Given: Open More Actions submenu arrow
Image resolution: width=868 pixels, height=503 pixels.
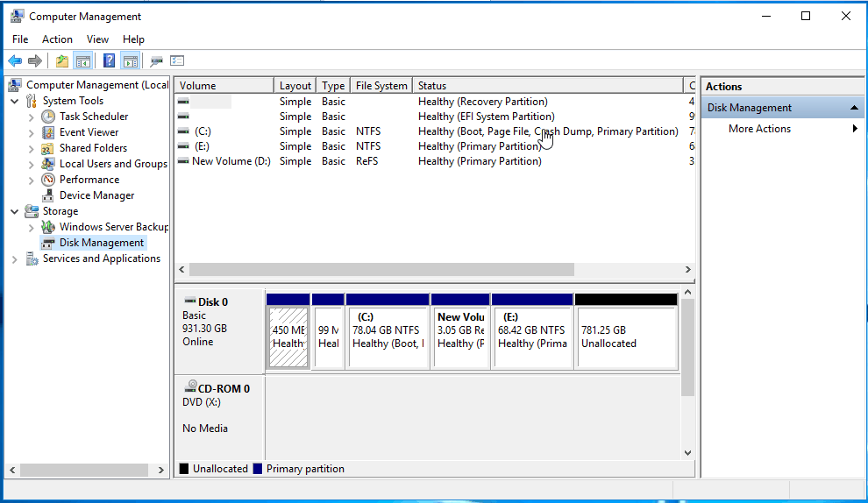Looking at the screenshot, I should [x=855, y=128].
